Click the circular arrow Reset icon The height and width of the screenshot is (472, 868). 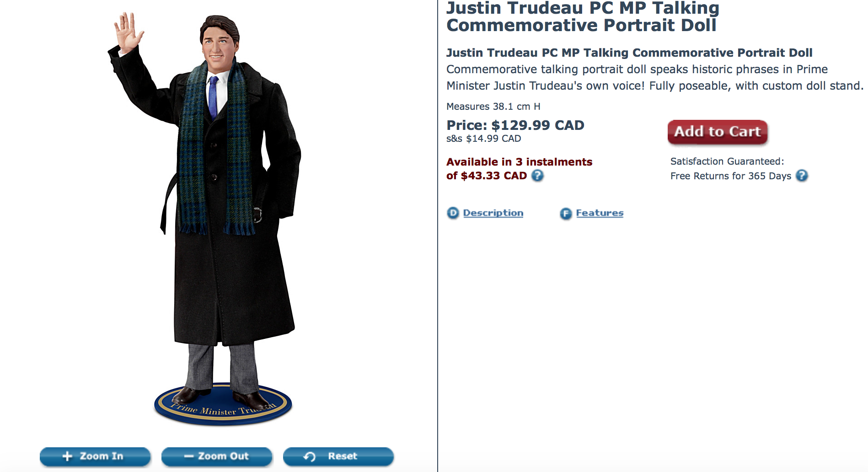pos(310,456)
